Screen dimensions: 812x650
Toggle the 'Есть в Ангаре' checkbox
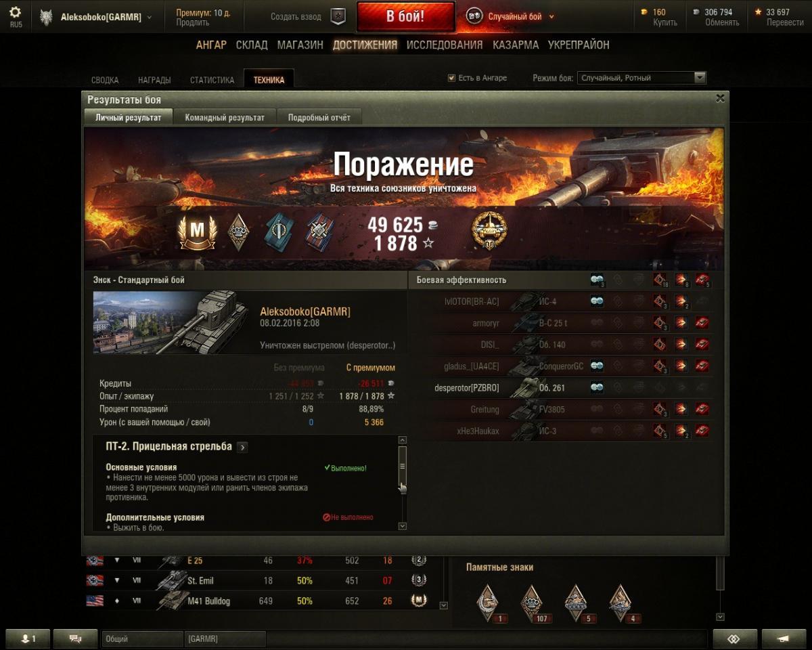click(x=451, y=78)
